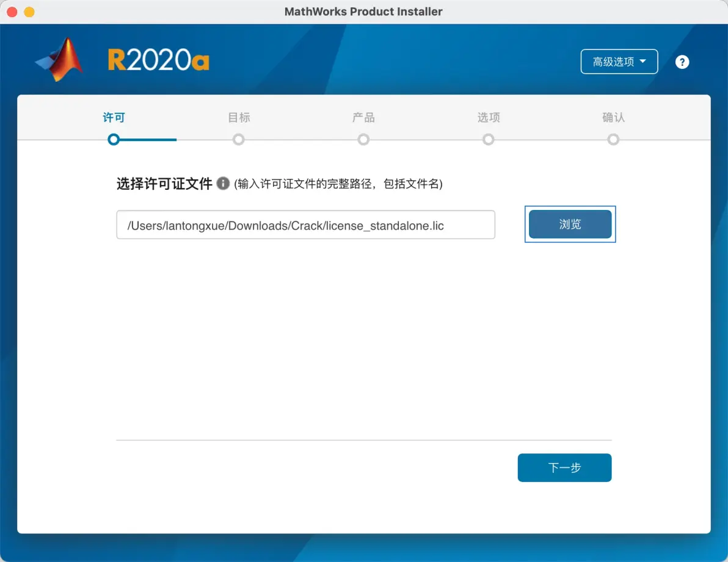Click the R2020a version logo
728x562 pixels.
[x=158, y=60]
